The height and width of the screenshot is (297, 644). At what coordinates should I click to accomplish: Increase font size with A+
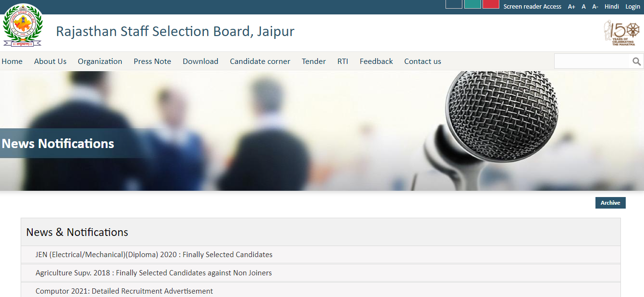coord(571,7)
